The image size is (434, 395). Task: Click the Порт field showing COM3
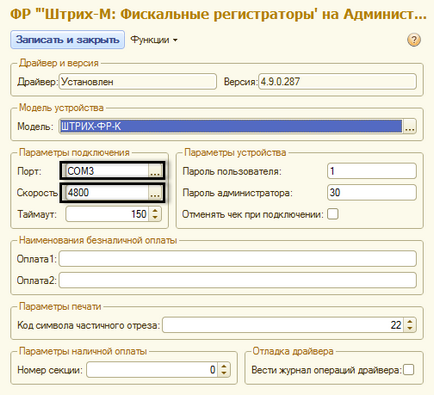click(x=107, y=171)
